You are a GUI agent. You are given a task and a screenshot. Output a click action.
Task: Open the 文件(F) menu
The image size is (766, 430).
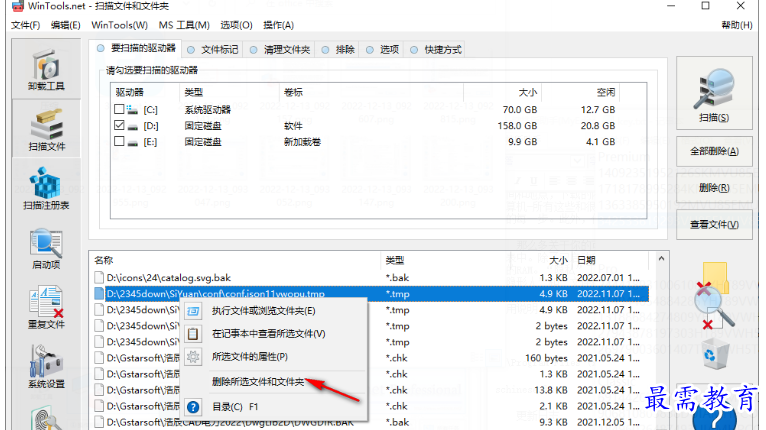(x=25, y=25)
